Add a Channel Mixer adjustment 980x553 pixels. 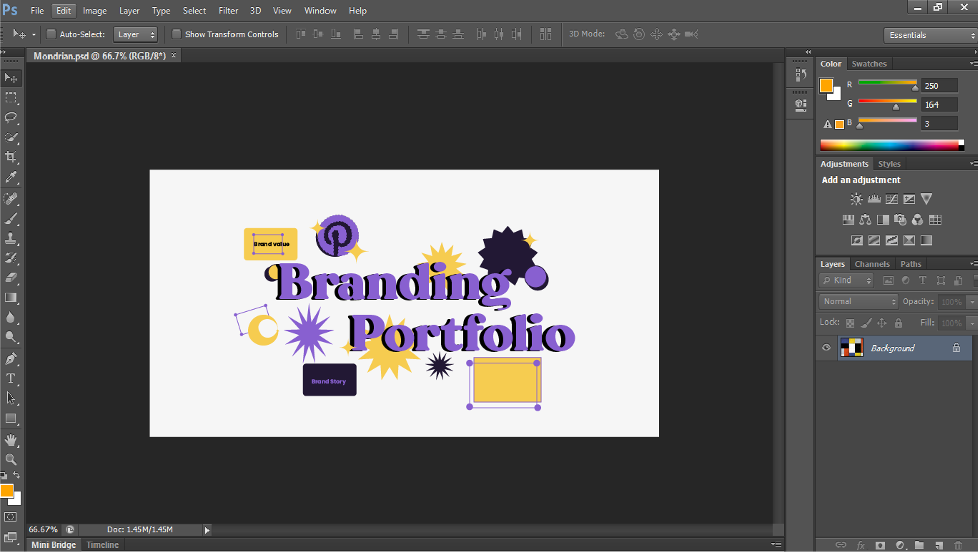918,220
